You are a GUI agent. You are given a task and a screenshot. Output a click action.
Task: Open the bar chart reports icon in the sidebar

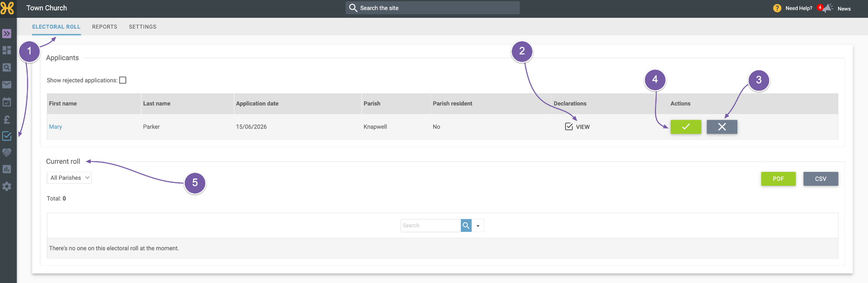pyautogui.click(x=7, y=169)
